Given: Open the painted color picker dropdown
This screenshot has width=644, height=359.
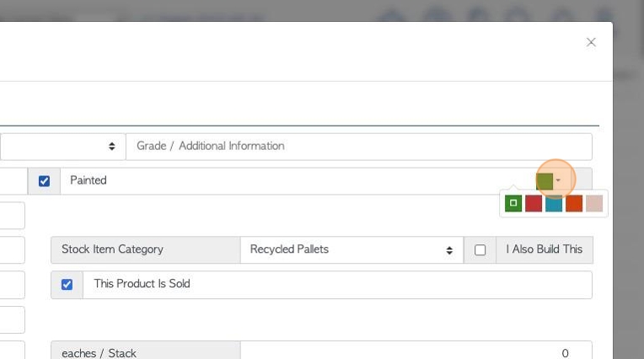Looking at the screenshot, I should tap(548, 180).
